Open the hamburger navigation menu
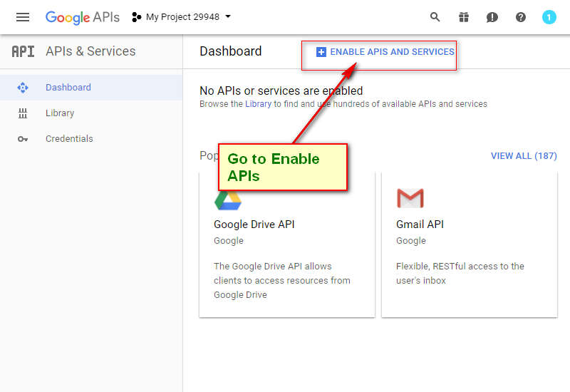Viewport: 570px width, 392px height. point(23,17)
